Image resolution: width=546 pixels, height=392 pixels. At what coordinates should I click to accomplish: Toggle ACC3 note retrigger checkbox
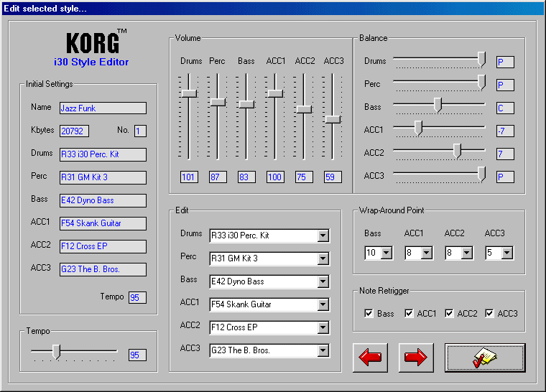click(489, 313)
